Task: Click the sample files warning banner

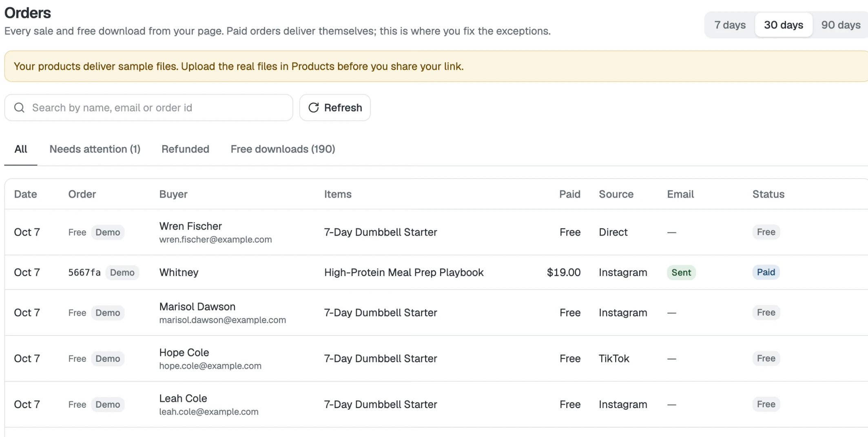Action: pos(436,66)
